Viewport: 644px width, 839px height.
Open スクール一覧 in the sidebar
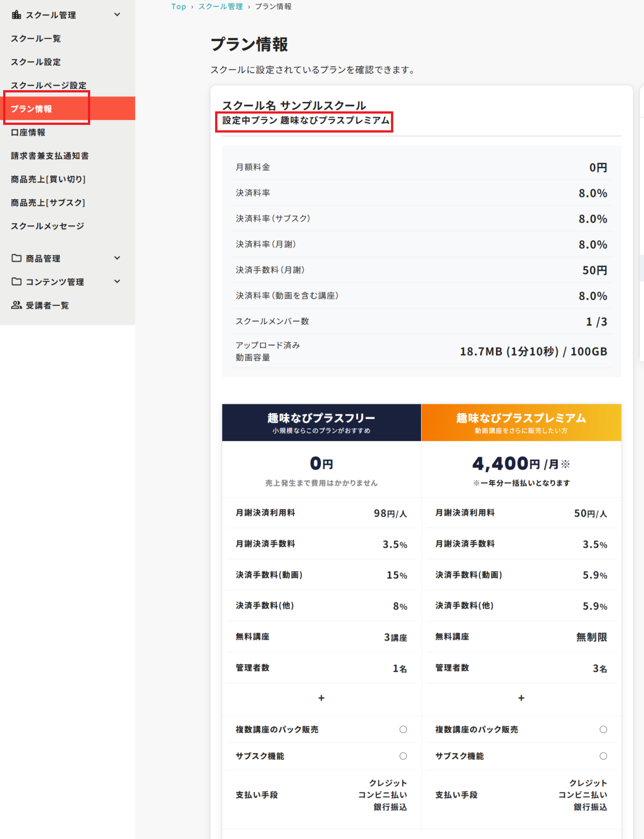click(x=36, y=39)
